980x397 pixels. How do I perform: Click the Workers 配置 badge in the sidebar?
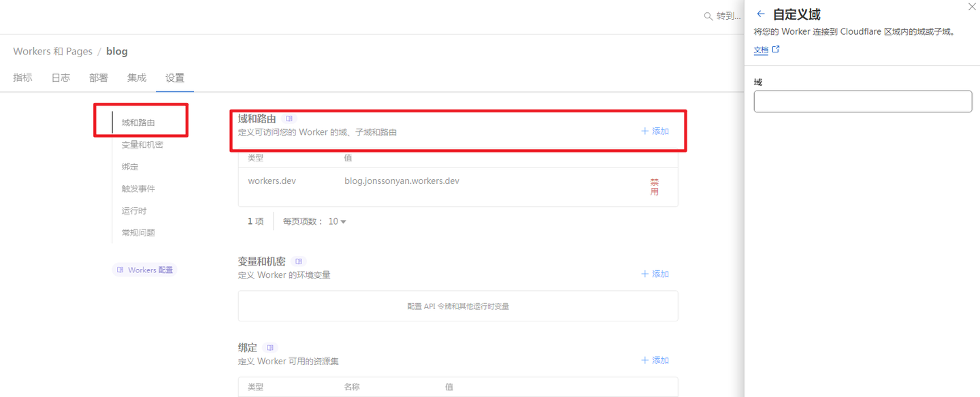[144, 270]
